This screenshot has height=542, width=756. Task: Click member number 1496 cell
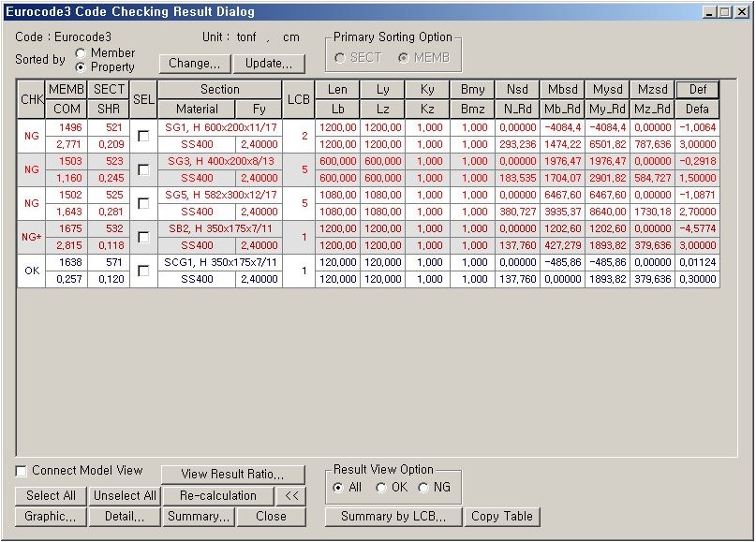[x=67, y=127]
